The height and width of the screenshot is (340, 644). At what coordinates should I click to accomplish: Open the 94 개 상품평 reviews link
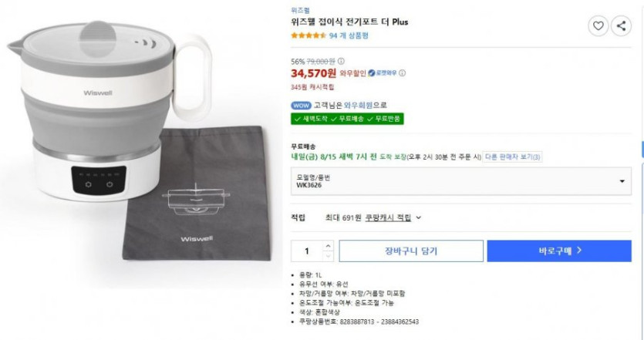point(349,35)
